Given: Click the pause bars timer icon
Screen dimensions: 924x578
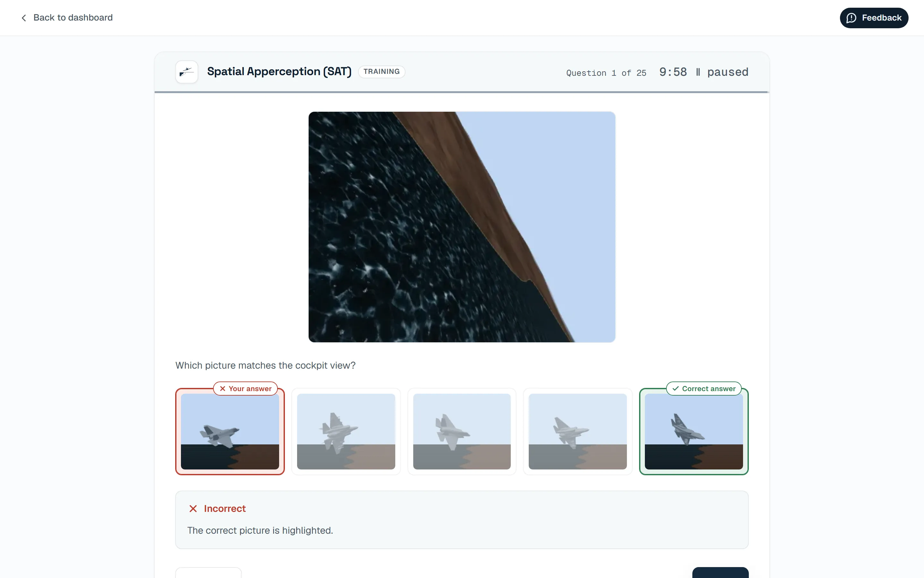Looking at the screenshot, I should pos(698,72).
